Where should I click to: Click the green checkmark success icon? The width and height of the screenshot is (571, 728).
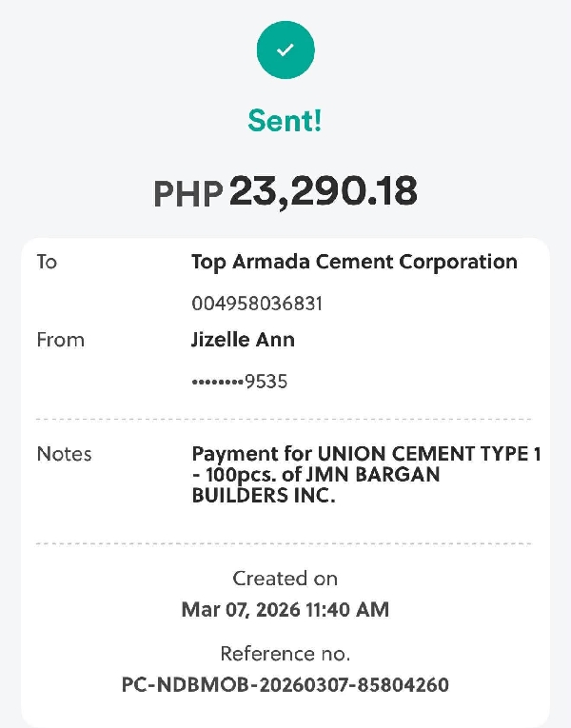click(x=285, y=49)
